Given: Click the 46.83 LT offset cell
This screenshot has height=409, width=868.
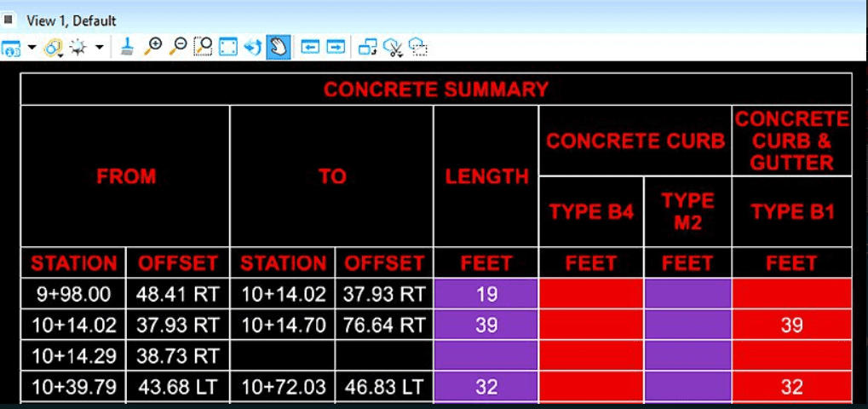Looking at the screenshot, I should point(384,387).
